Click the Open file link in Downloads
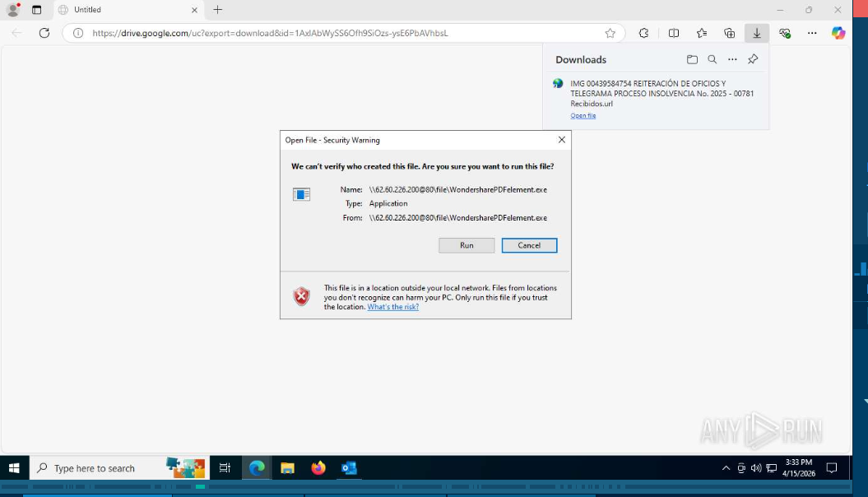This screenshot has height=497, width=868. coord(583,116)
